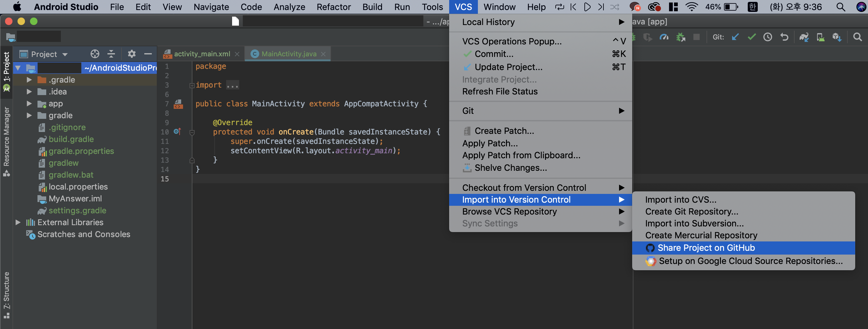Image resolution: width=868 pixels, height=329 pixels.
Task: Click macOS Spotlight search icon
Action: pyautogui.click(x=841, y=7)
